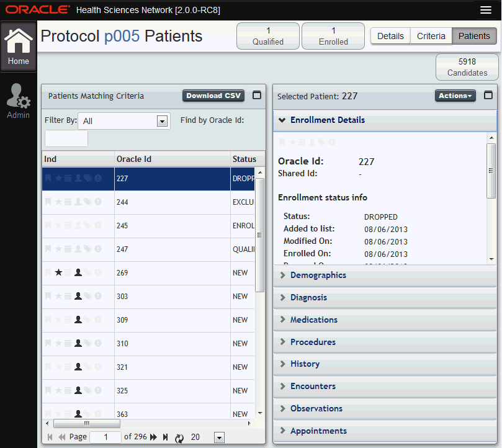Collapse the Enrollment Details section

pyautogui.click(x=385, y=120)
